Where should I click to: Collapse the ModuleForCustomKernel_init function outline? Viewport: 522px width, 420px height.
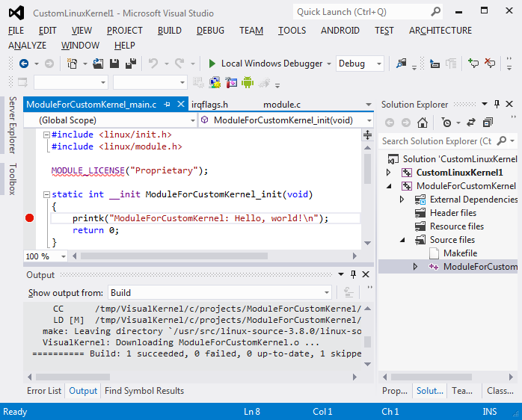[x=46, y=195]
